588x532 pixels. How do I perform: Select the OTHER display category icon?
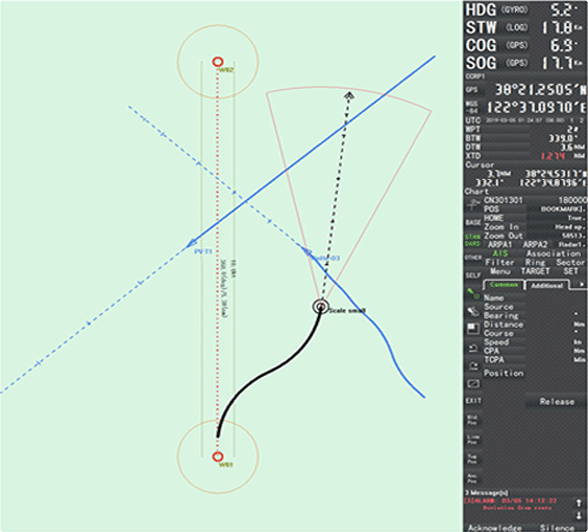pos(473,258)
